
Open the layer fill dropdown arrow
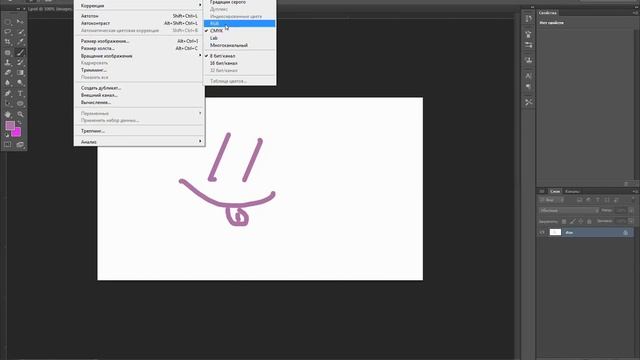(x=631, y=221)
